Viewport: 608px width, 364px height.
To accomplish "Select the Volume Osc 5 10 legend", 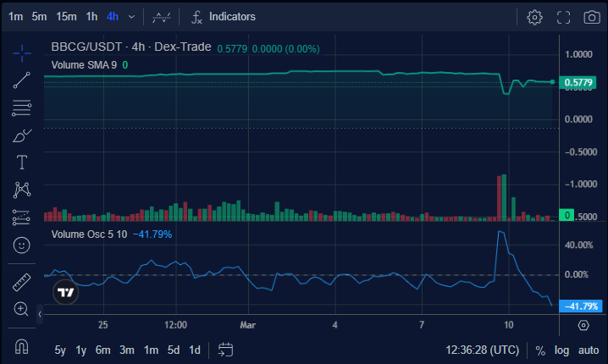I will [89, 234].
